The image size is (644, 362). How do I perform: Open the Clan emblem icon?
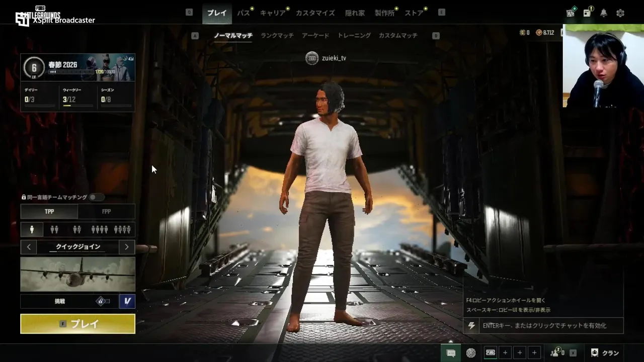point(595,353)
